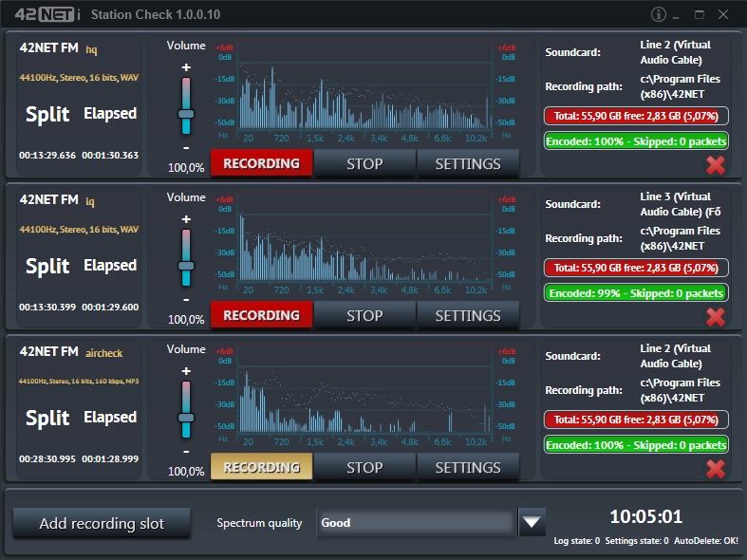This screenshot has height=560, width=747.
Task: Click lq slot format '44100Hz, Stereo, 16 bits, WAV'
Action: 79,230
